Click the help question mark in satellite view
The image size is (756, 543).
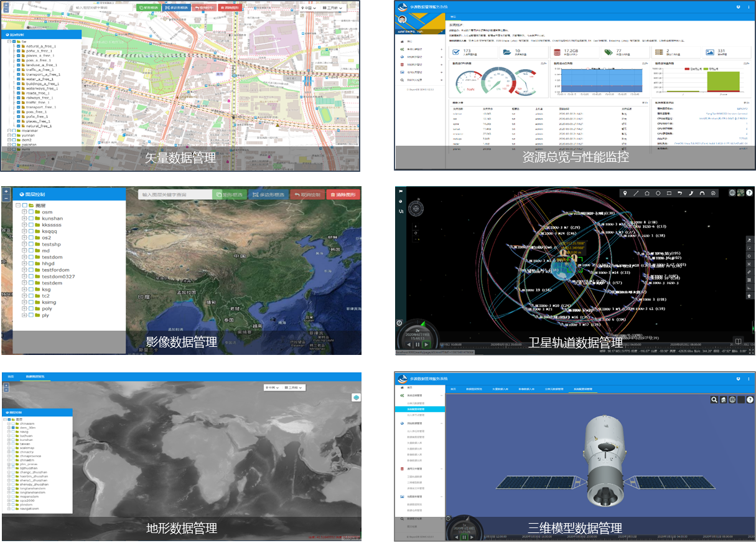point(750,193)
